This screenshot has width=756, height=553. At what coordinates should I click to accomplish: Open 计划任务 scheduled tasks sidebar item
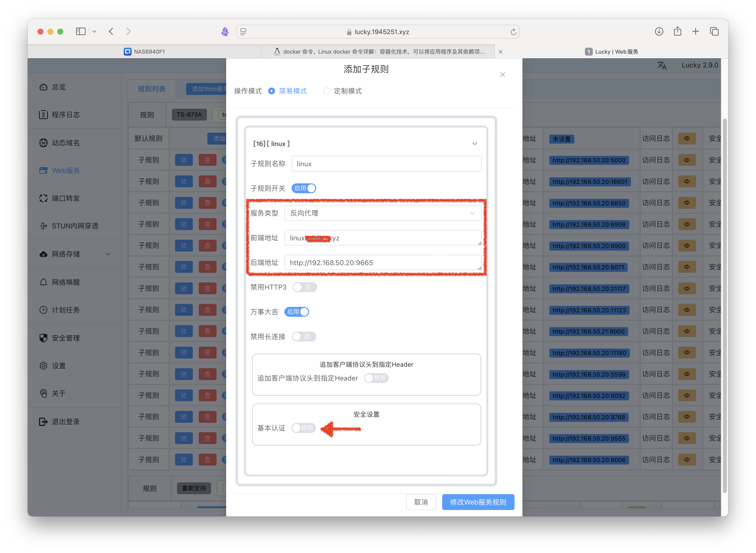pyautogui.click(x=60, y=310)
